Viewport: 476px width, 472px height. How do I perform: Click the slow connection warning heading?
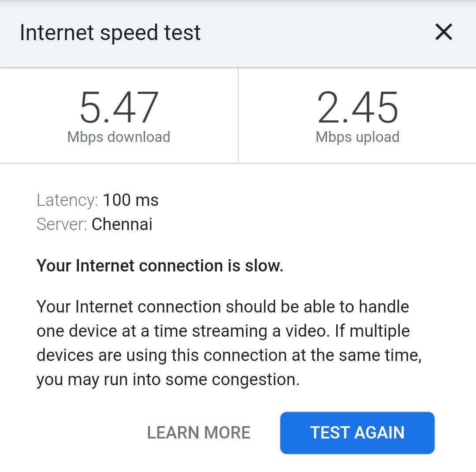(160, 265)
